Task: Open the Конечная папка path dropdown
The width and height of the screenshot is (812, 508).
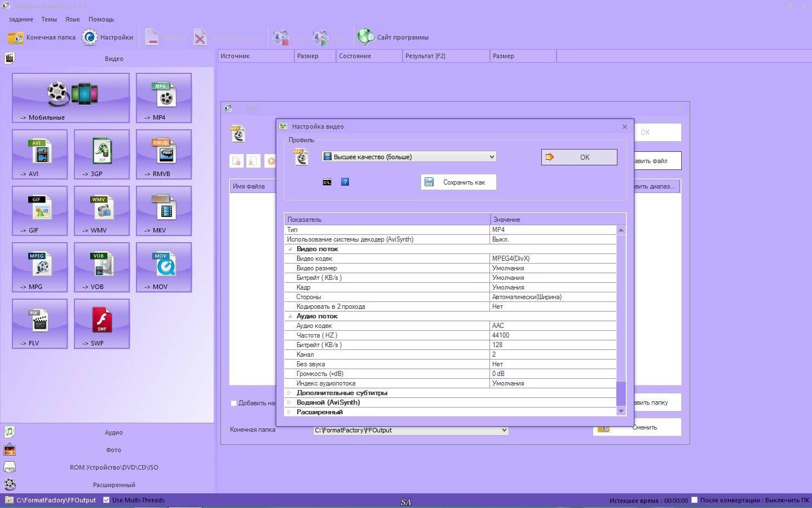Action: pyautogui.click(x=411, y=430)
